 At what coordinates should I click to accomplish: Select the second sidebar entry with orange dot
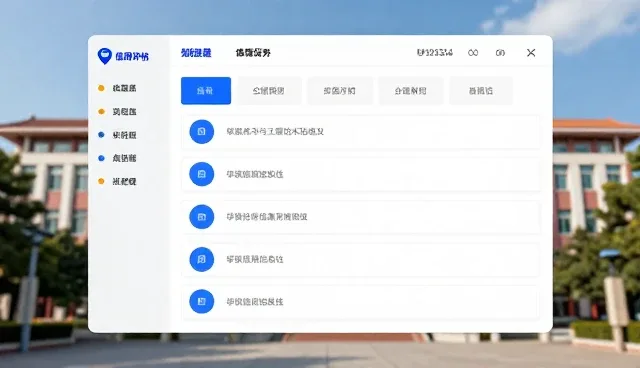click(118, 111)
